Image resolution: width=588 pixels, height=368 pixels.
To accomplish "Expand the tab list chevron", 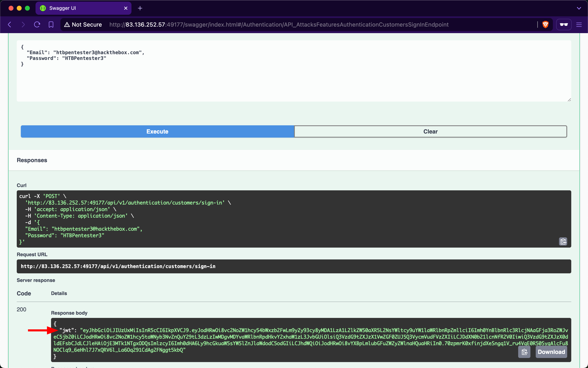I will 579,8.
